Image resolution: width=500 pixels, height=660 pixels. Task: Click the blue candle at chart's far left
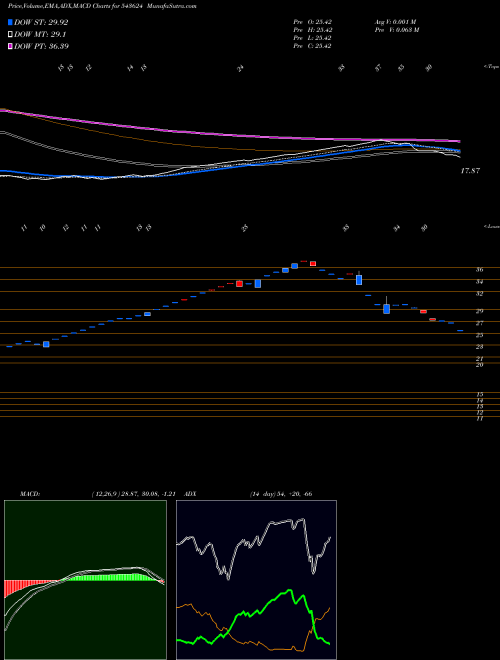point(46,344)
